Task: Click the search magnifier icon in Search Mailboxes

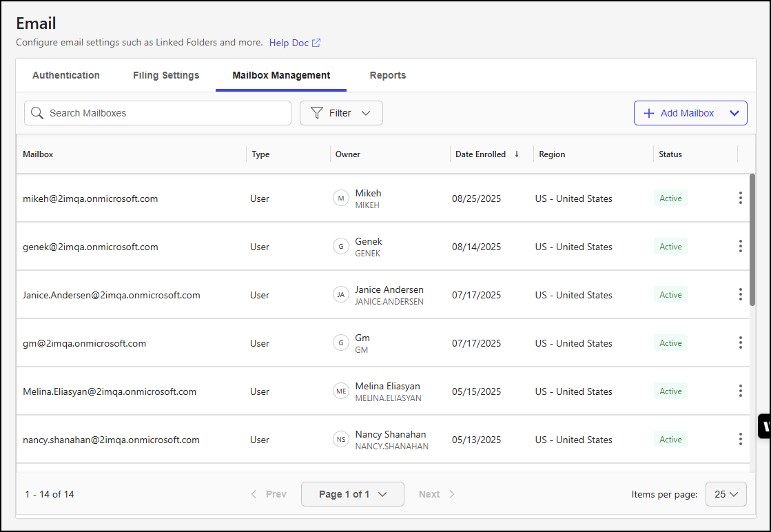Action: click(x=37, y=112)
